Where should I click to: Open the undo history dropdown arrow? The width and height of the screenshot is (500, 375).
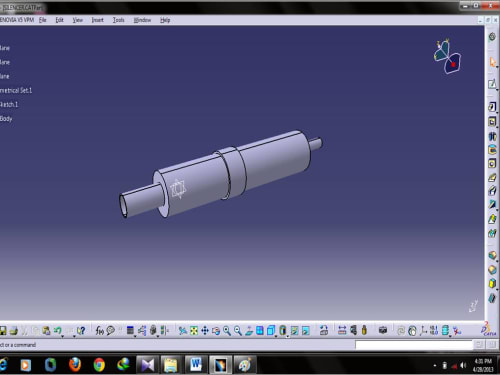point(63,335)
